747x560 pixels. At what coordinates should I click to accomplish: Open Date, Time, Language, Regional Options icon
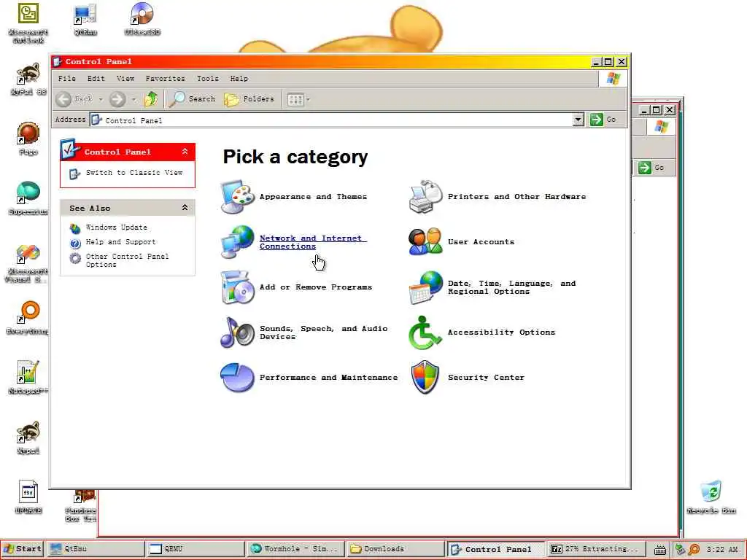(x=426, y=287)
